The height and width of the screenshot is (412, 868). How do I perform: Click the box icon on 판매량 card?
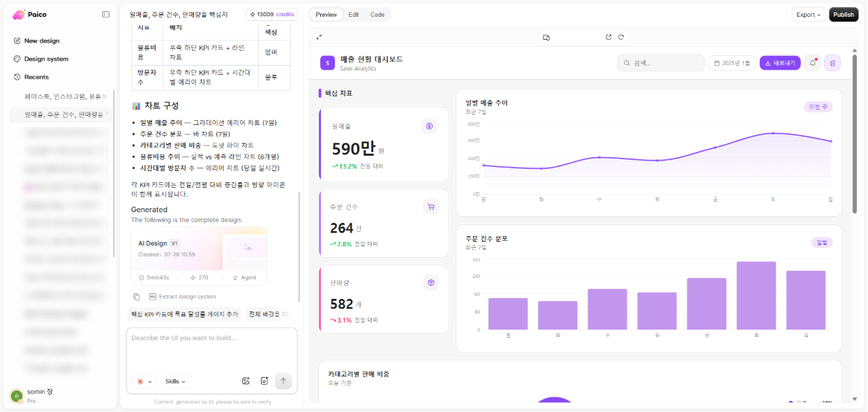click(x=431, y=283)
